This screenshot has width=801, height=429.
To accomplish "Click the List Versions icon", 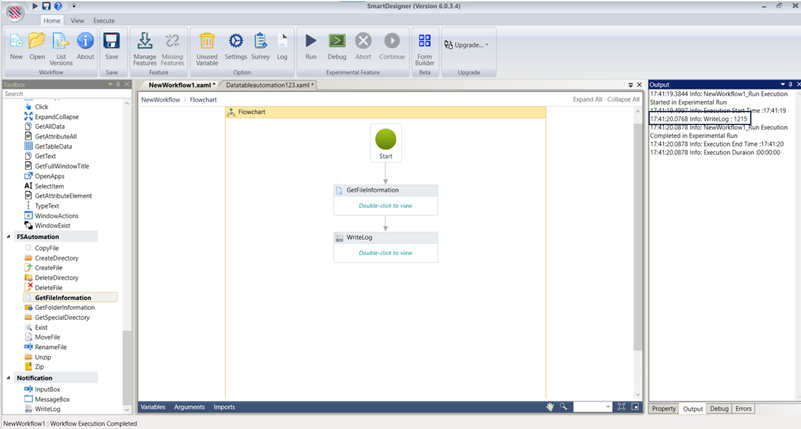I will pyautogui.click(x=61, y=45).
